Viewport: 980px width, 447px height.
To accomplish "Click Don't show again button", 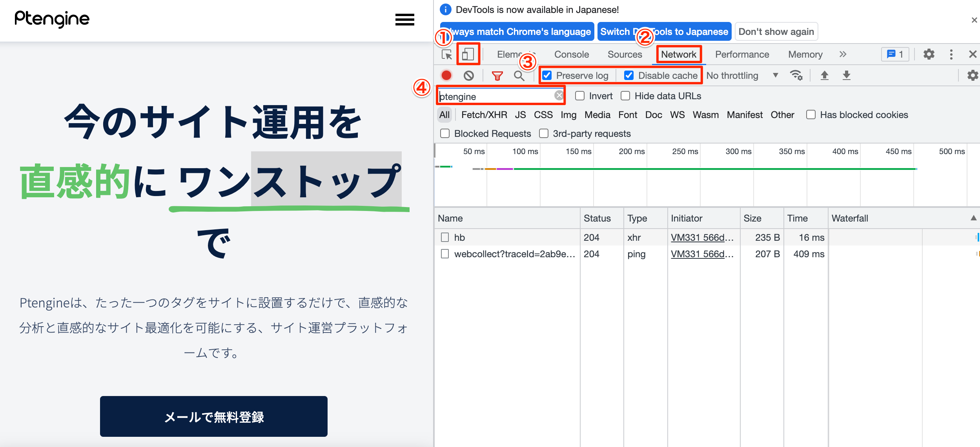I will pyautogui.click(x=776, y=31).
